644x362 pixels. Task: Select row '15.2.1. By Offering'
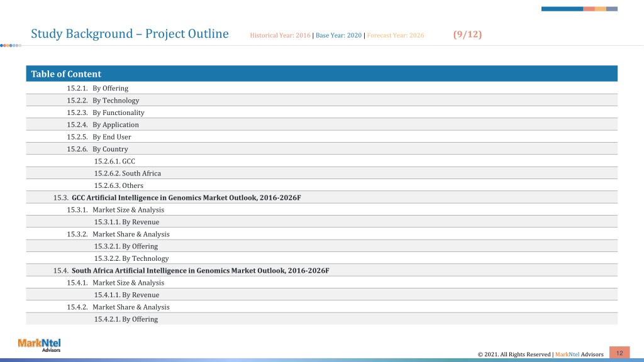[x=321, y=88]
